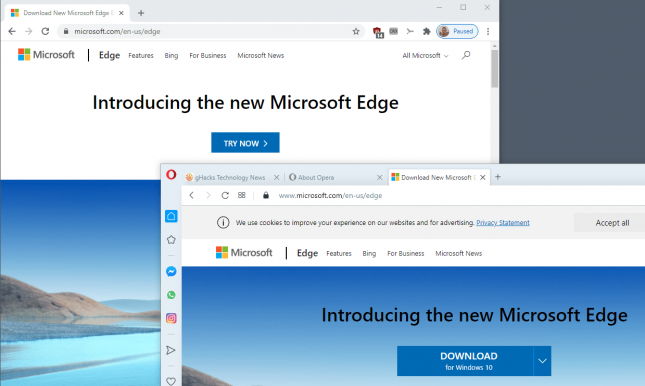This screenshot has width=645, height=386.
Task: Open Microsoft News in the Chrome page
Action: tap(260, 56)
